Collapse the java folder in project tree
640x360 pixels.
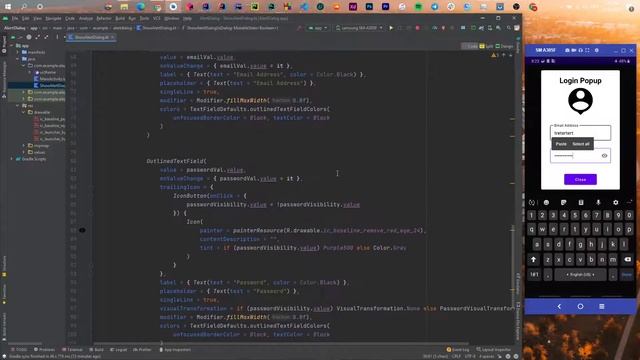click(x=18, y=59)
